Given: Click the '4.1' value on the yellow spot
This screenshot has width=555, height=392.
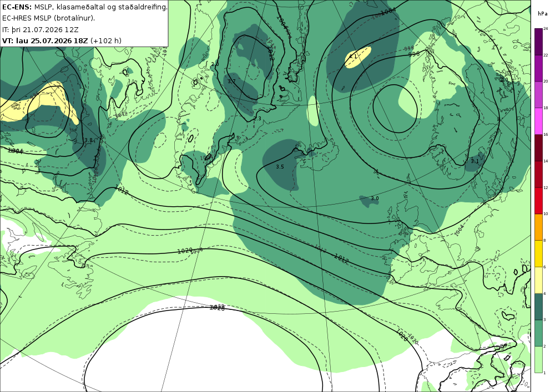Looking at the screenshot, I should [353, 56].
